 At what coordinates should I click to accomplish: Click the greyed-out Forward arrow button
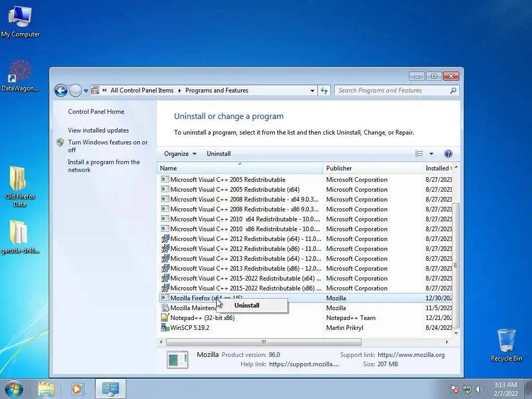[x=75, y=90]
